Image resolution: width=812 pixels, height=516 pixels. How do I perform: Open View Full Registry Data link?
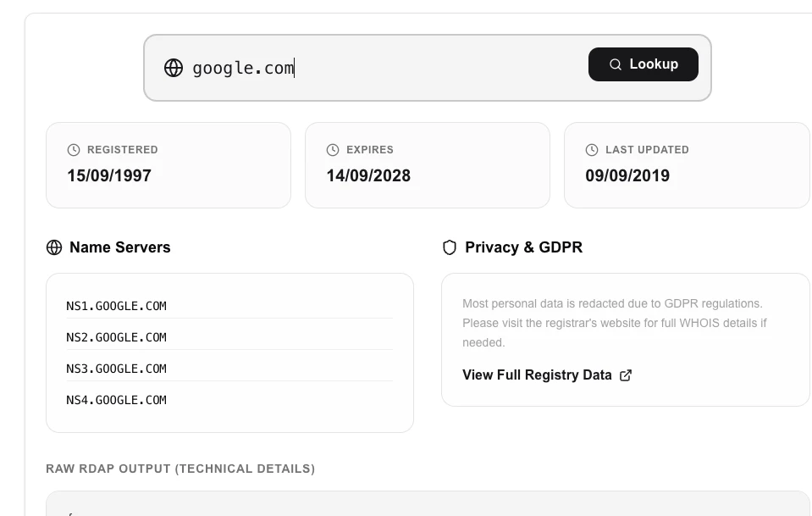point(537,375)
